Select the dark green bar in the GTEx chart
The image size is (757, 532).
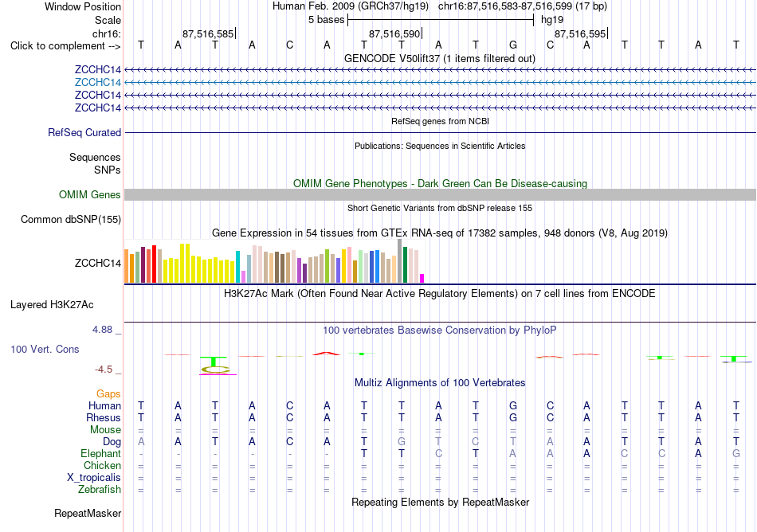[405, 264]
